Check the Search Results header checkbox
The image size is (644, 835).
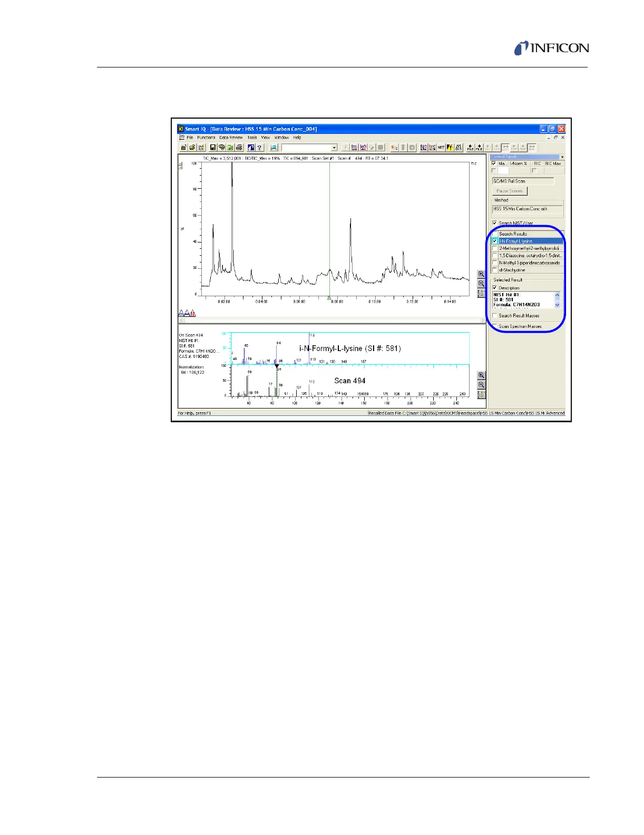click(x=494, y=234)
